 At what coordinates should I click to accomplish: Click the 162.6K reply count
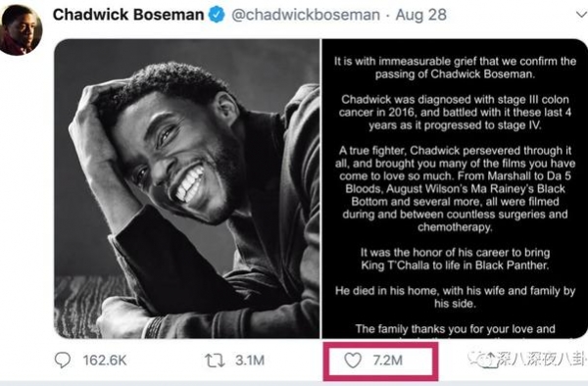[x=105, y=361]
